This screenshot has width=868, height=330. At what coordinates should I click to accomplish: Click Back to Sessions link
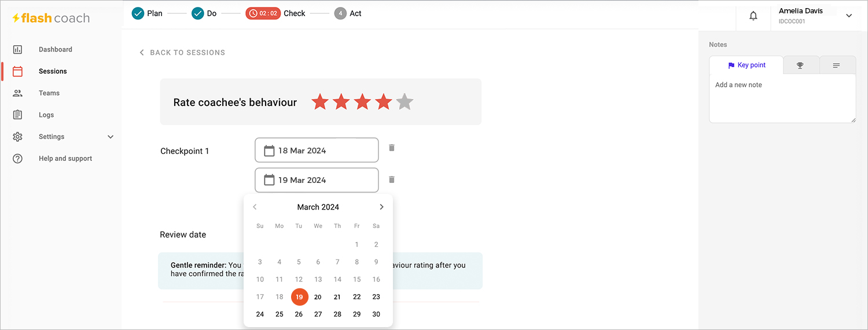[182, 53]
